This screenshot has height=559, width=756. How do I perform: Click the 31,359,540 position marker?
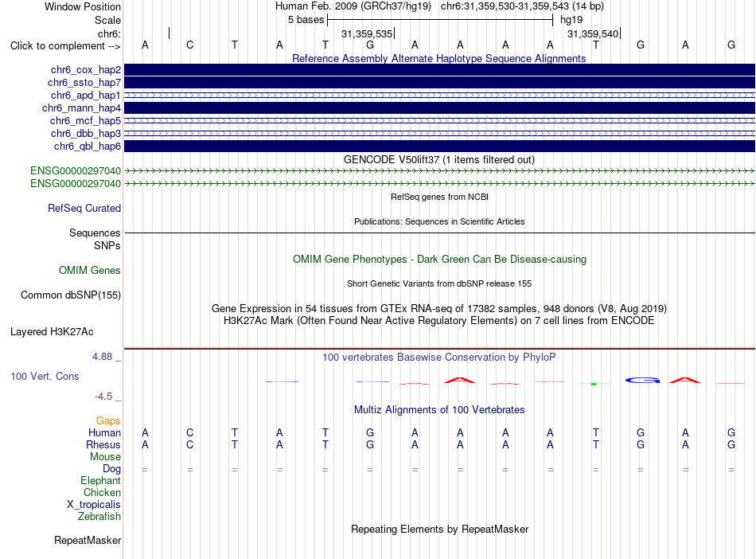pos(593,33)
